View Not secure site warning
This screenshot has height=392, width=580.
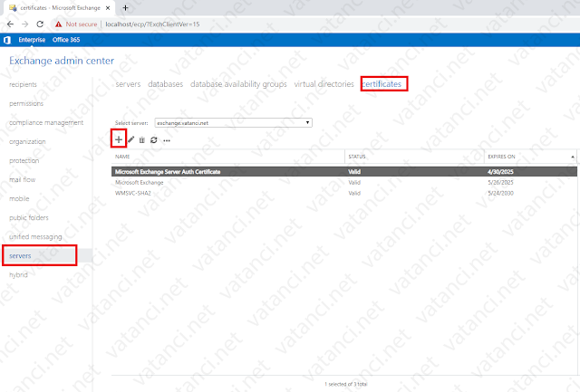coord(76,24)
